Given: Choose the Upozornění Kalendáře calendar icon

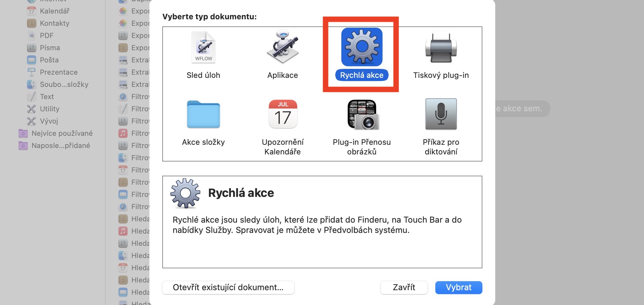Looking at the screenshot, I should point(283,114).
